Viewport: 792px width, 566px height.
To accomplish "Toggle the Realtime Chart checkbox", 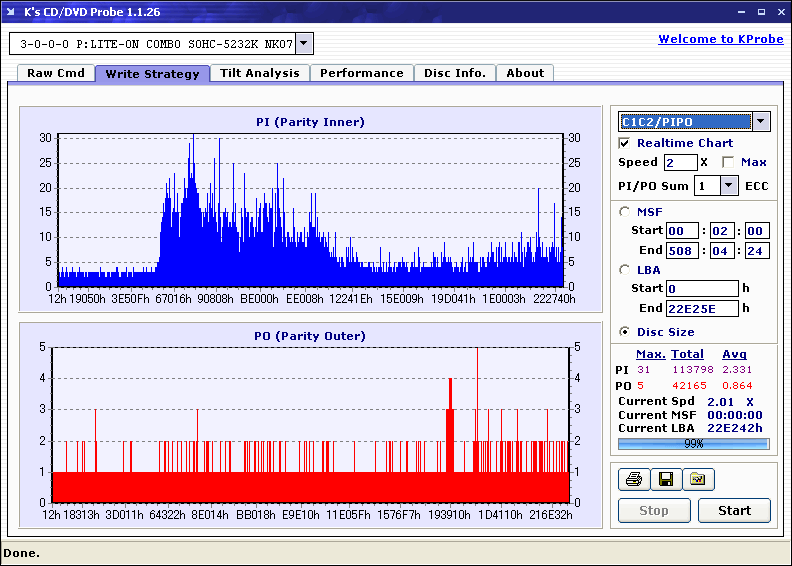I will (625, 143).
